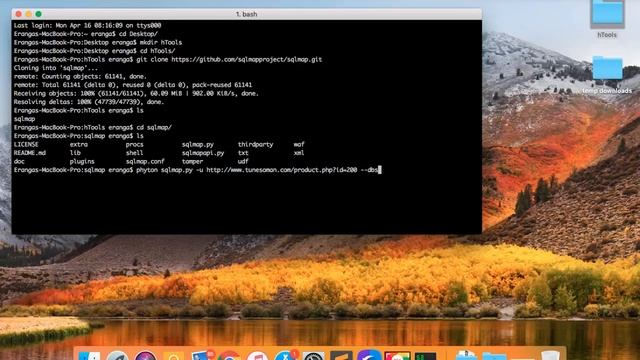Open iTunes from the dock
The height and width of the screenshot is (360, 640).
[x=257, y=356]
